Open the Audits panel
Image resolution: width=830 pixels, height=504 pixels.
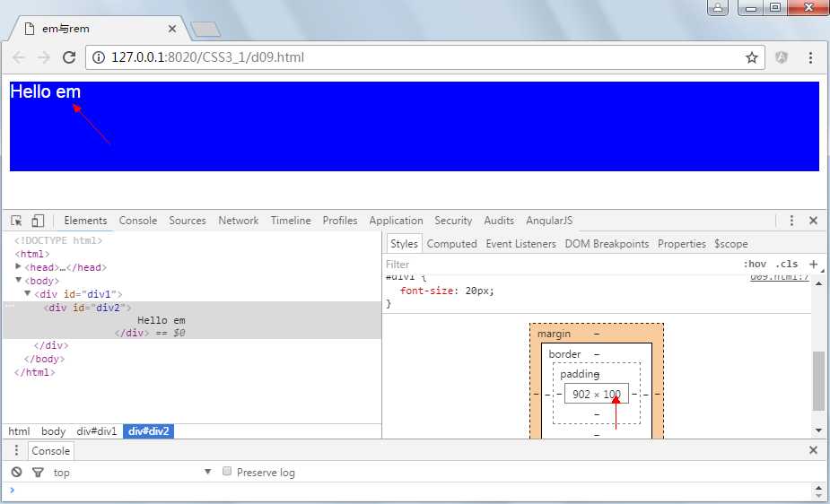point(499,221)
